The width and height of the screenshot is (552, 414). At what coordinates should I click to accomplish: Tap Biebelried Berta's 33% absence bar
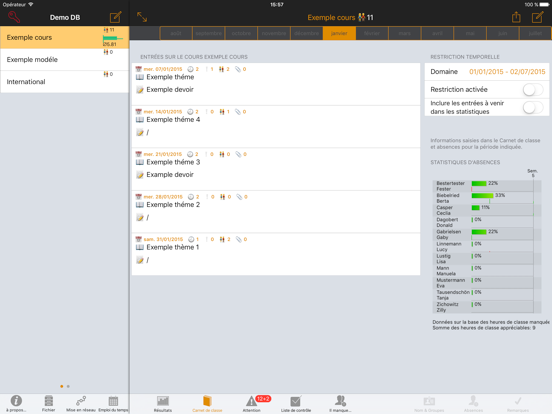pyautogui.click(x=482, y=195)
